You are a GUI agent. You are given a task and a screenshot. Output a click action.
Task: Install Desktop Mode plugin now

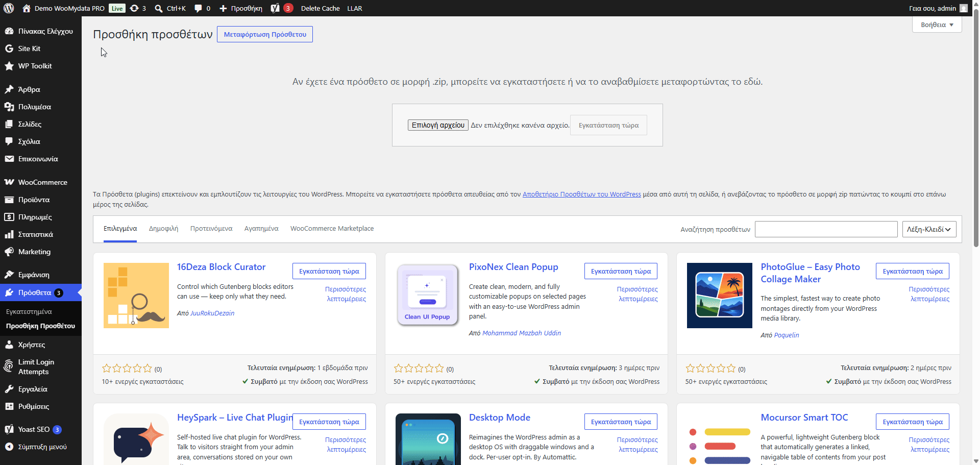(x=621, y=422)
